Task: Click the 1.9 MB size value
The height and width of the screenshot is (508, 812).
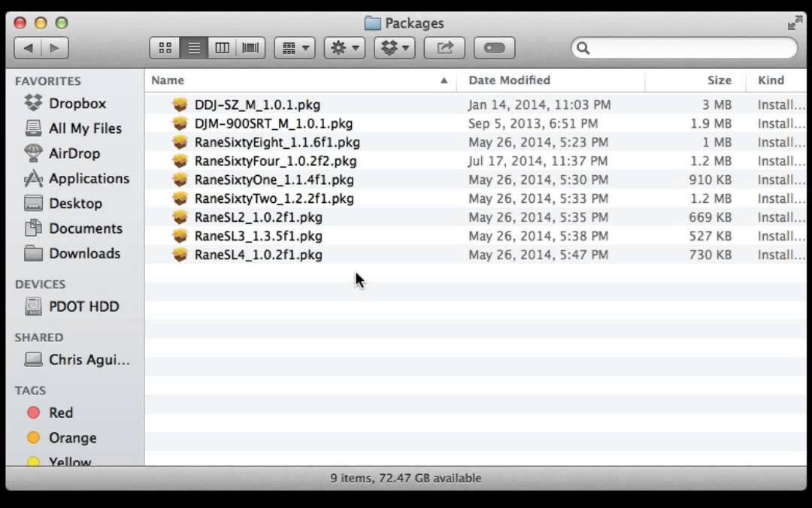Action: (x=710, y=123)
